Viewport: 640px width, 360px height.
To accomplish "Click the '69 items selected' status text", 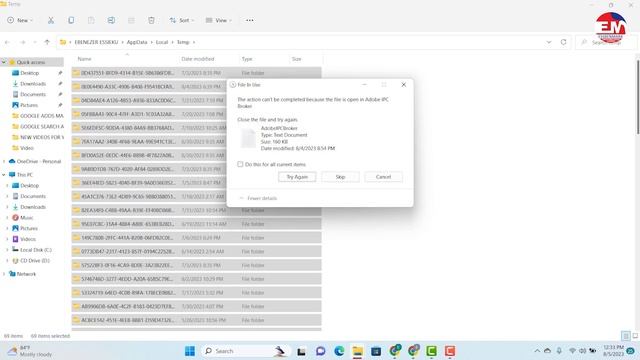I will (50, 336).
